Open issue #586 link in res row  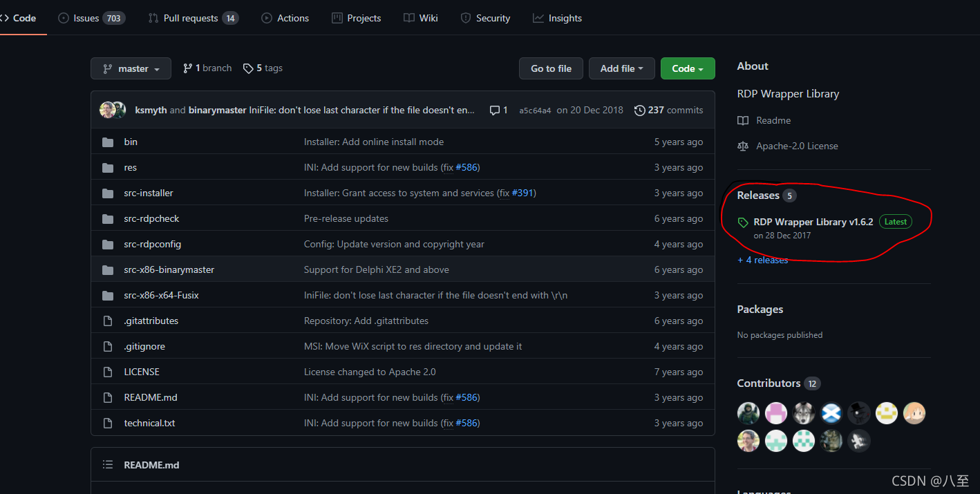point(467,167)
